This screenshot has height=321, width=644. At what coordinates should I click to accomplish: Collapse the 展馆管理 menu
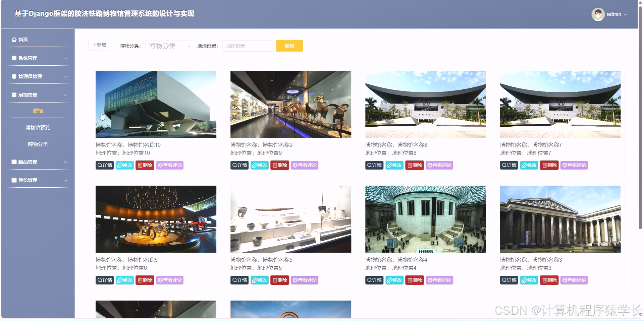click(x=38, y=95)
